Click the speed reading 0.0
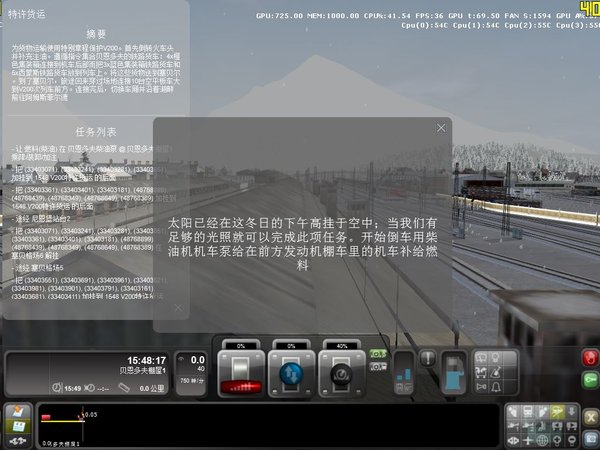 click(197, 360)
